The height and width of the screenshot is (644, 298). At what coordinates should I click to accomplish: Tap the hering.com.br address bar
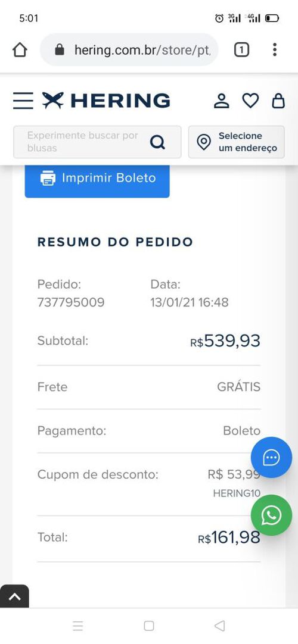click(129, 50)
